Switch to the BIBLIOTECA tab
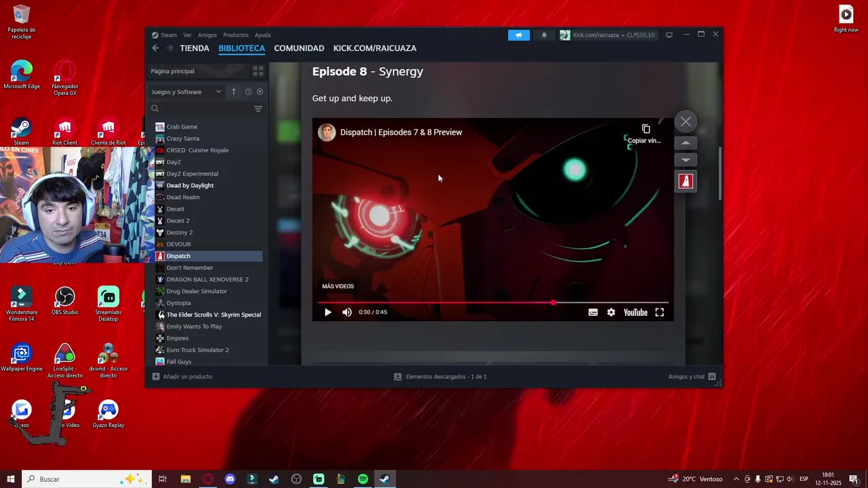This screenshot has height=488, width=868. 241,48
